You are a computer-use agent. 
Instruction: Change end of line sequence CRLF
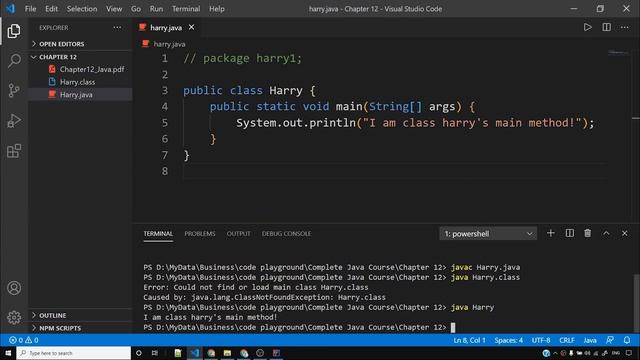[567, 340]
